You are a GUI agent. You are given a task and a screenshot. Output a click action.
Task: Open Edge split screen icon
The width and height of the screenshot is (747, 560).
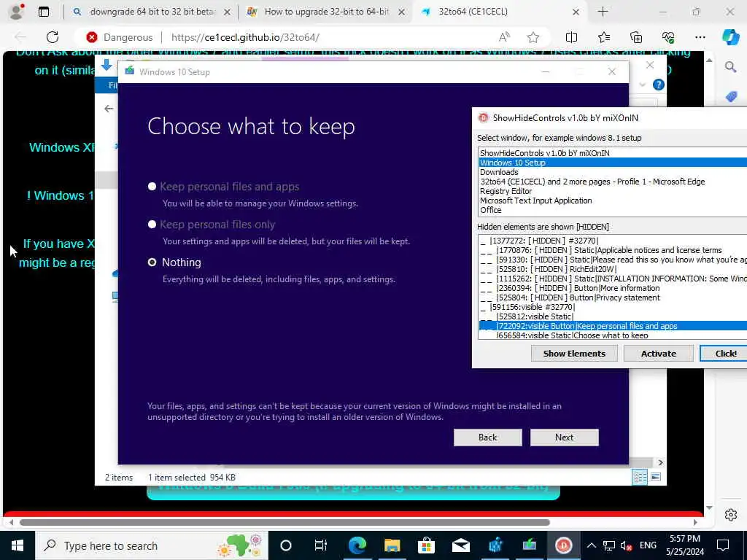[x=571, y=37]
